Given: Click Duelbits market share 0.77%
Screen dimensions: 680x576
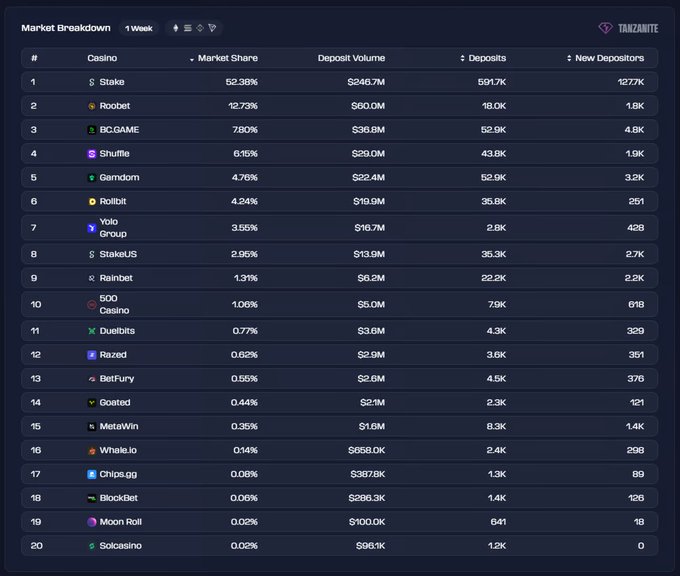Looking at the screenshot, I should tap(245, 331).
